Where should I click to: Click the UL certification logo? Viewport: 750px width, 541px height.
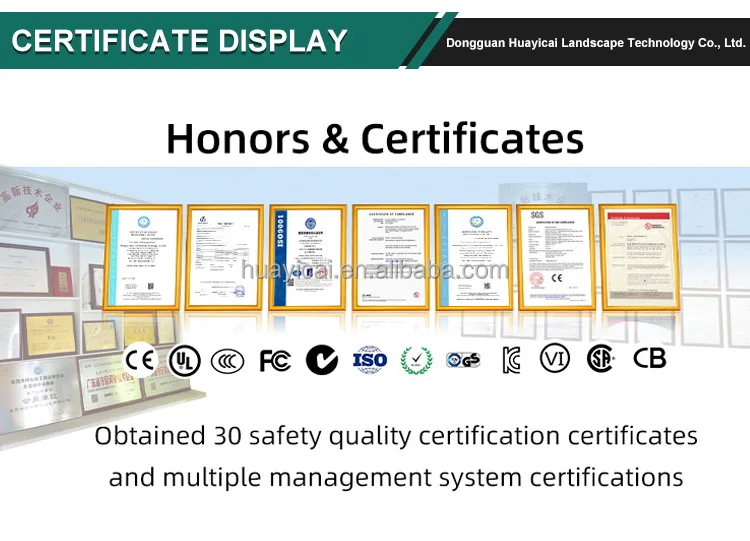click(x=184, y=360)
